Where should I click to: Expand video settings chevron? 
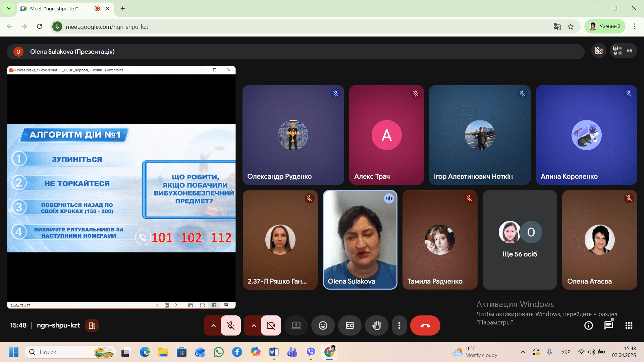[254, 325]
